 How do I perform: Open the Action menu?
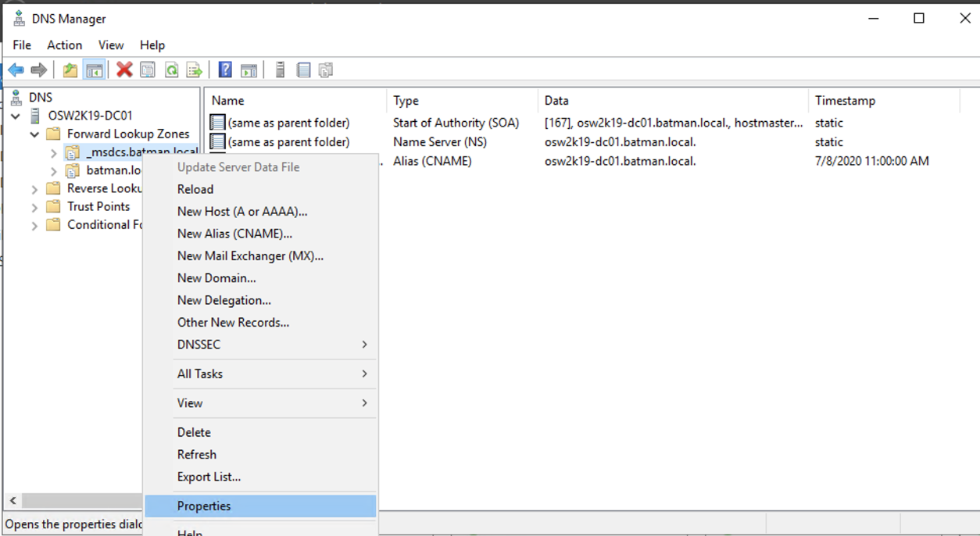coord(64,45)
